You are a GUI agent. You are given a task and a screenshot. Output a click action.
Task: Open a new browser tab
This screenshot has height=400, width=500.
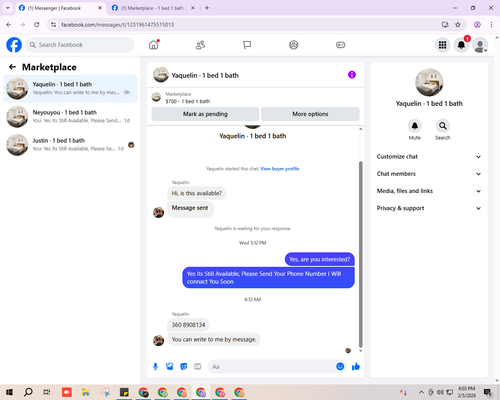point(207,8)
